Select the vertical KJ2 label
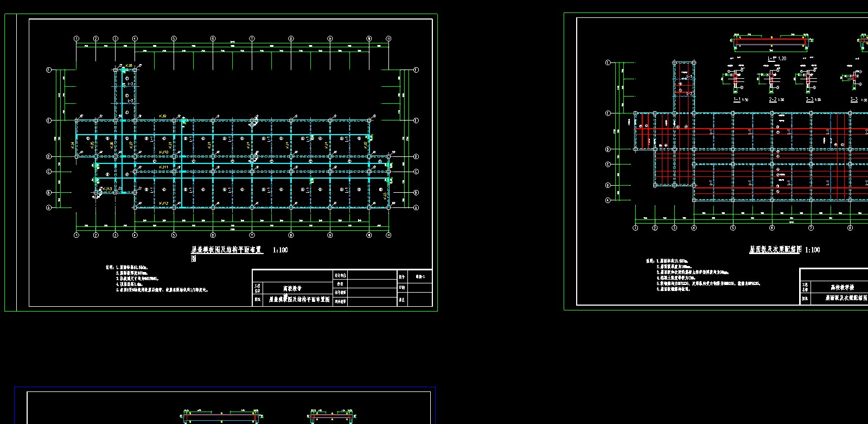 366,145
